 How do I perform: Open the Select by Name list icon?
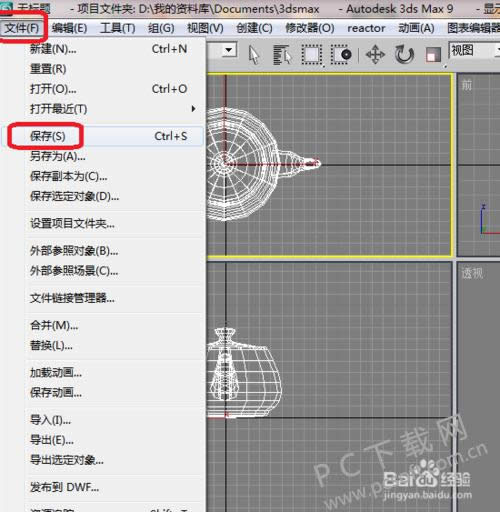click(282, 55)
